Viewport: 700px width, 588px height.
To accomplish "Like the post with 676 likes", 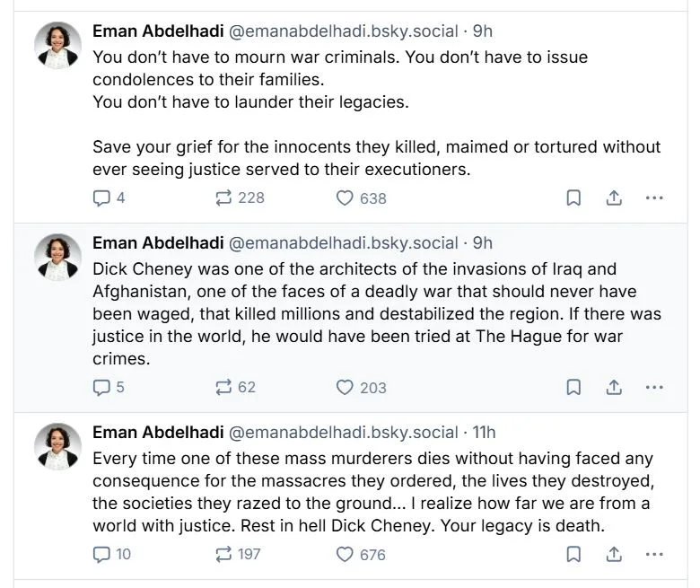I will [345, 554].
